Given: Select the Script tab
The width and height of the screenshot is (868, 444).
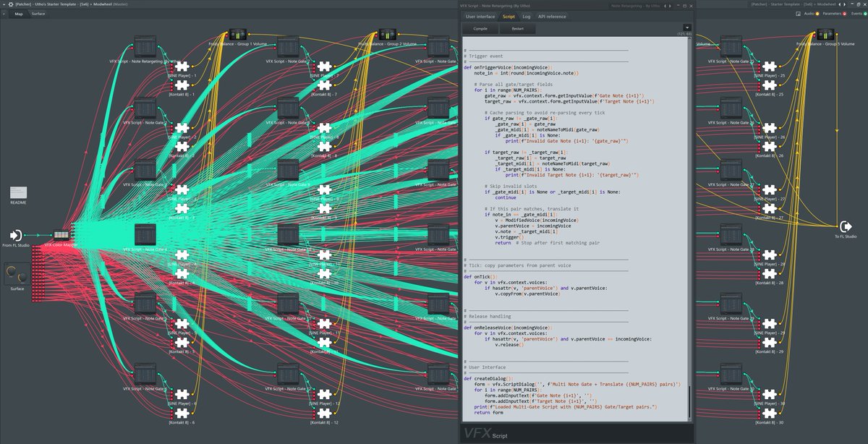Looking at the screenshot, I should click(509, 16).
